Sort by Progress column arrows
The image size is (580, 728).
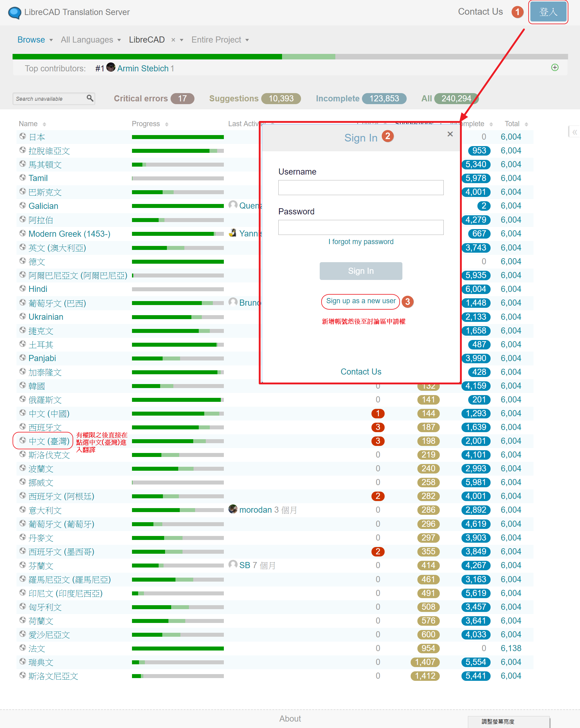tap(167, 124)
